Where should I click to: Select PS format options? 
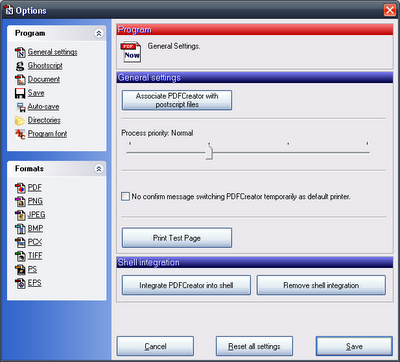33,269
